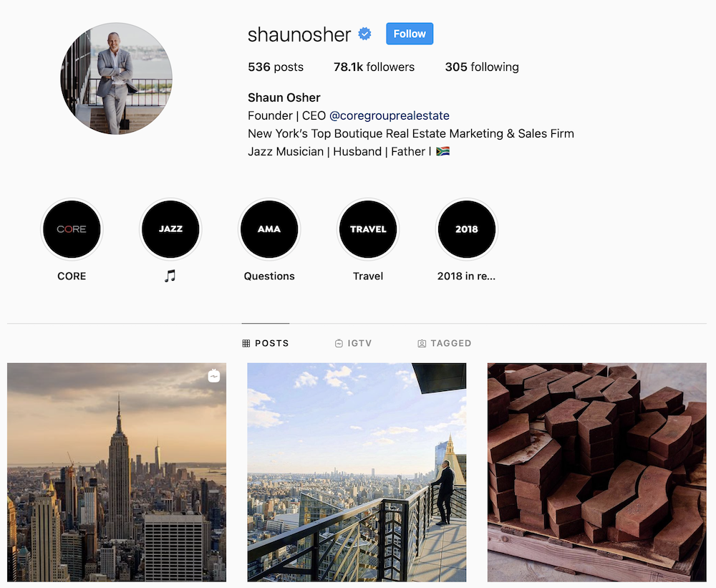Screen dimensions: 716x588
Task: View the 305 following list
Action: pos(482,67)
